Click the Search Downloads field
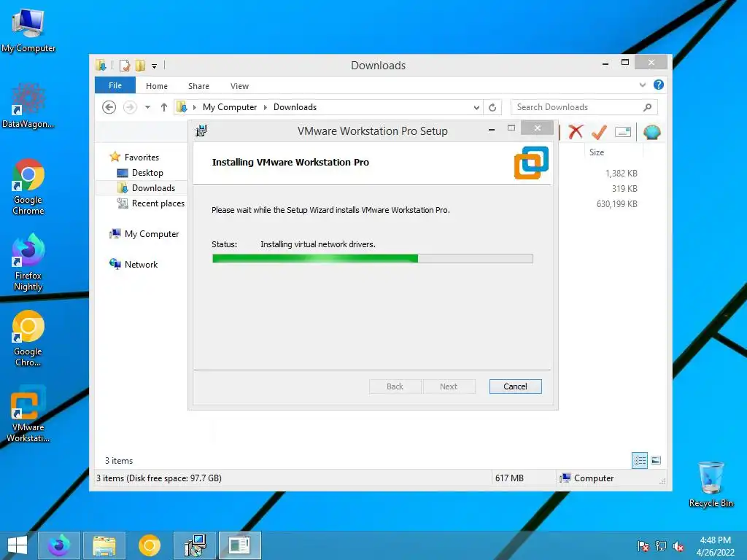Viewport: 747px width, 560px height. [x=584, y=107]
